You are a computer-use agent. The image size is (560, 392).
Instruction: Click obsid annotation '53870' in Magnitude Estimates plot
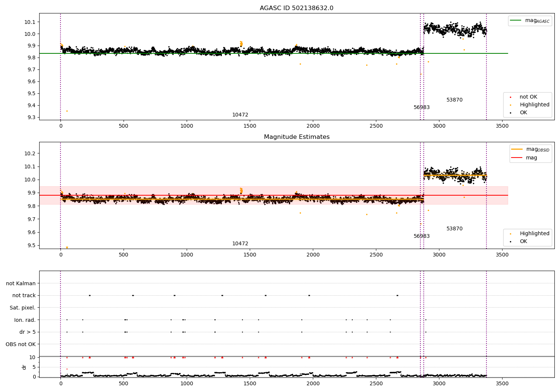coord(454,229)
